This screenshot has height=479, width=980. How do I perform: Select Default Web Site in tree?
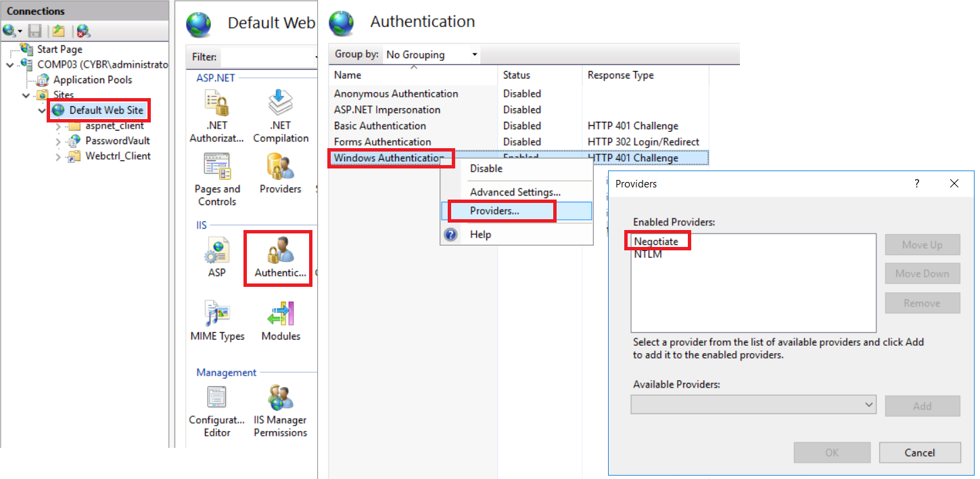point(106,110)
